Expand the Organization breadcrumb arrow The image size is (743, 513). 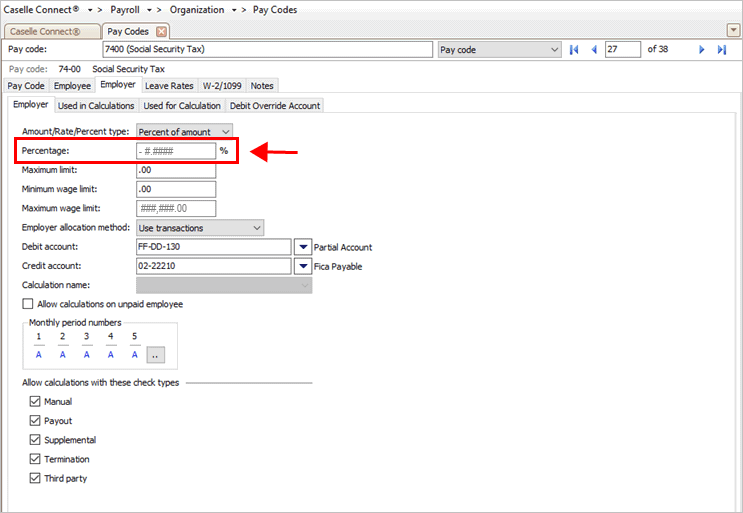pyautogui.click(x=234, y=10)
